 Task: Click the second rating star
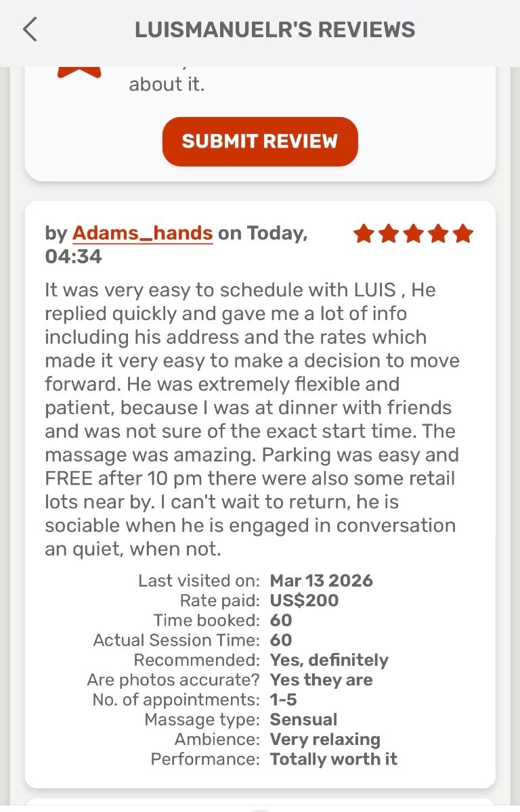[389, 234]
